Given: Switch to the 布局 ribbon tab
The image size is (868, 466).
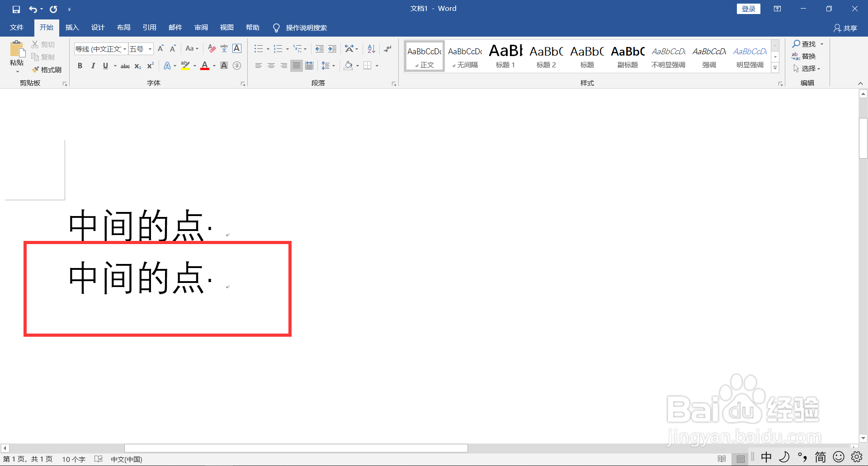Looking at the screenshot, I should [x=124, y=28].
